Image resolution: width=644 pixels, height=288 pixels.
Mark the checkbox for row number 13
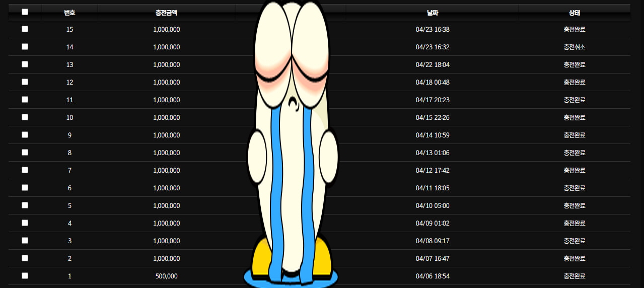coord(25,64)
